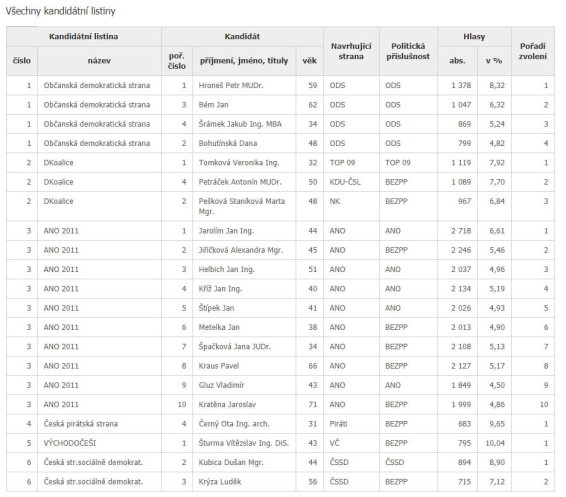Click the 'Politická příslušnost' column header

(x=408, y=51)
